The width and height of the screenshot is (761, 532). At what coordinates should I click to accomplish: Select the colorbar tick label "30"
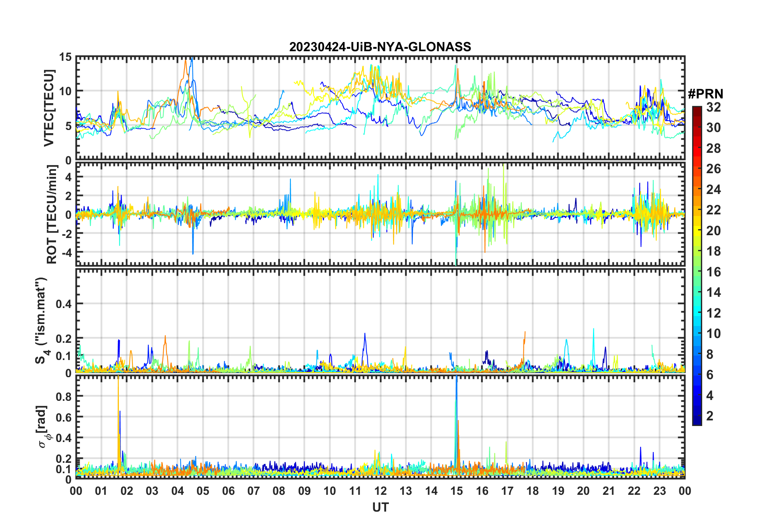click(x=713, y=128)
